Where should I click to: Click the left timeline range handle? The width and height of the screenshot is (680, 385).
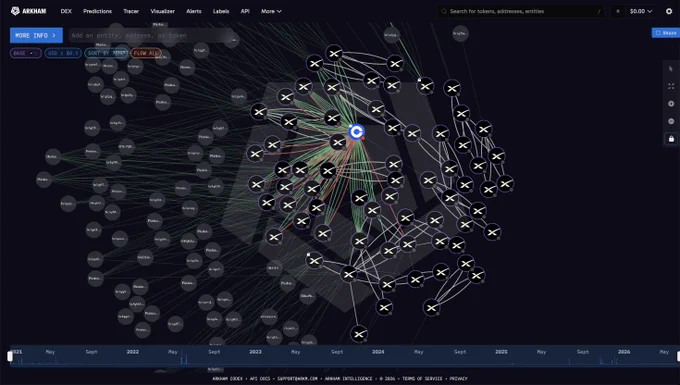tap(10, 356)
